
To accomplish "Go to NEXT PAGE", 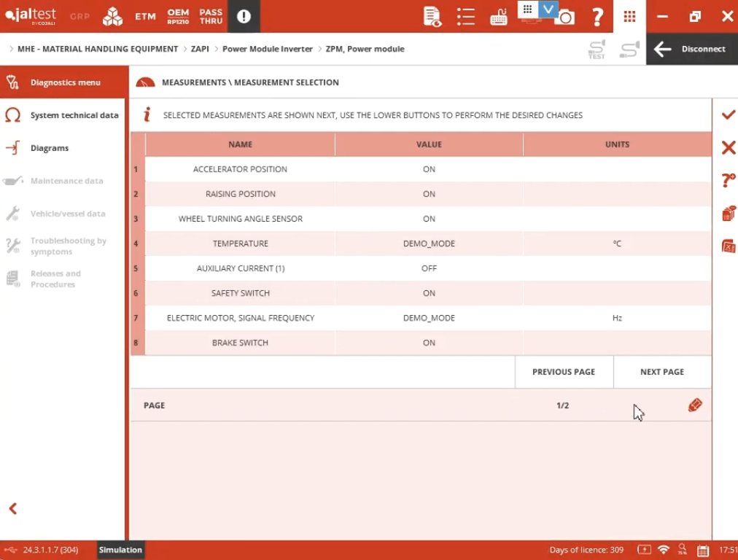I will pyautogui.click(x=662, y=372).
